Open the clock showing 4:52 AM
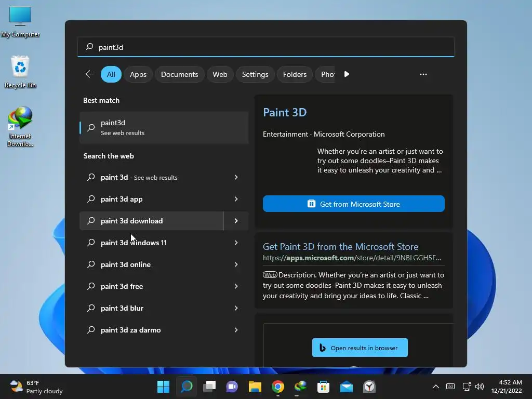The image size is (532, 399). pyautogui.click(x=507, y=387)
